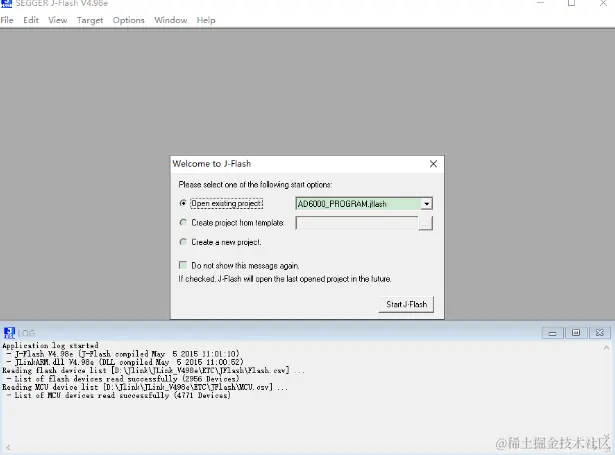Browse for template with ellipsis button

pos(426,223)
